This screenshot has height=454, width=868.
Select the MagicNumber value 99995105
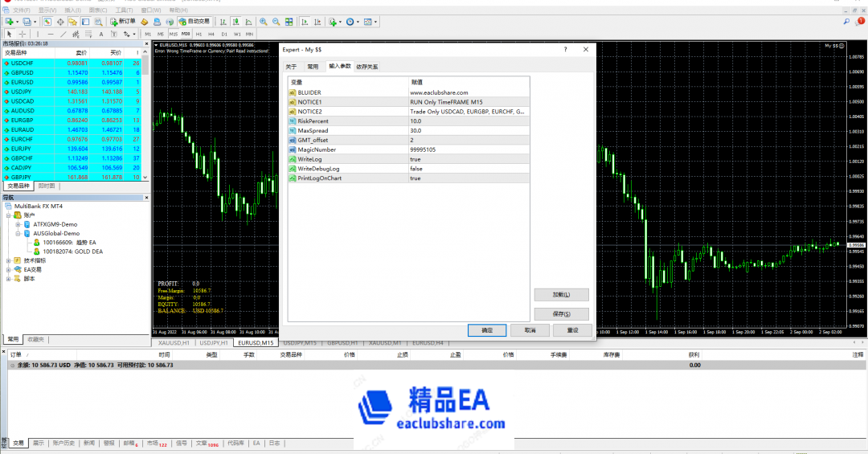tap(469, 149)
